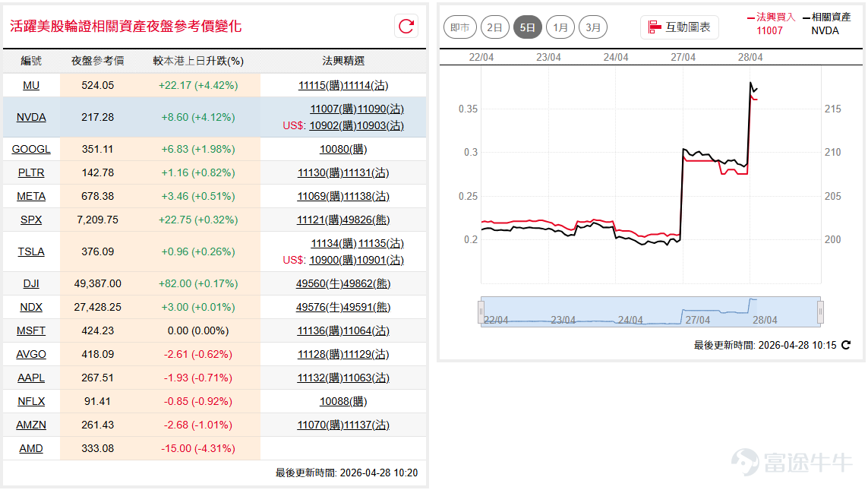Open GOOGL warrant 10080(購)
The height and width of the screenshot is (490, 868).
click(x=343, y=149)
